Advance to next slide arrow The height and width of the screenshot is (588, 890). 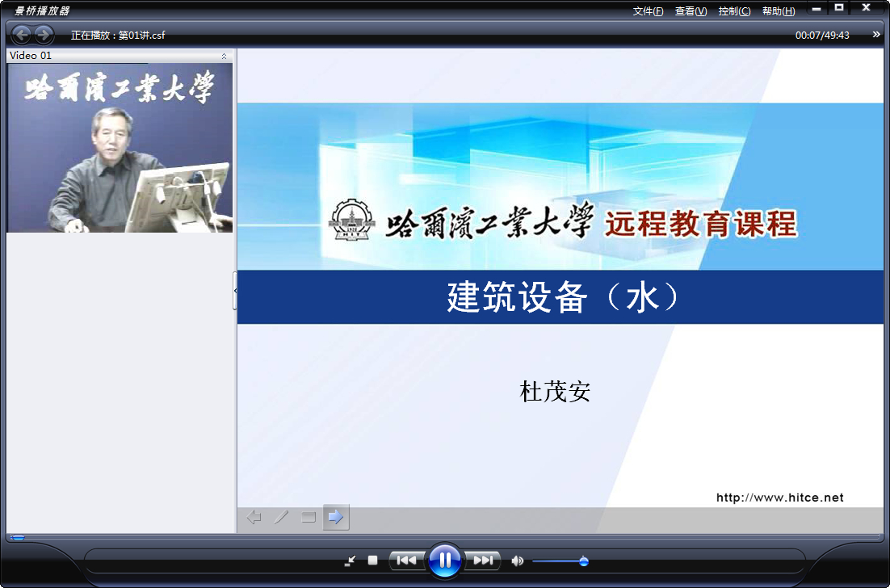[x=336, y=517]
